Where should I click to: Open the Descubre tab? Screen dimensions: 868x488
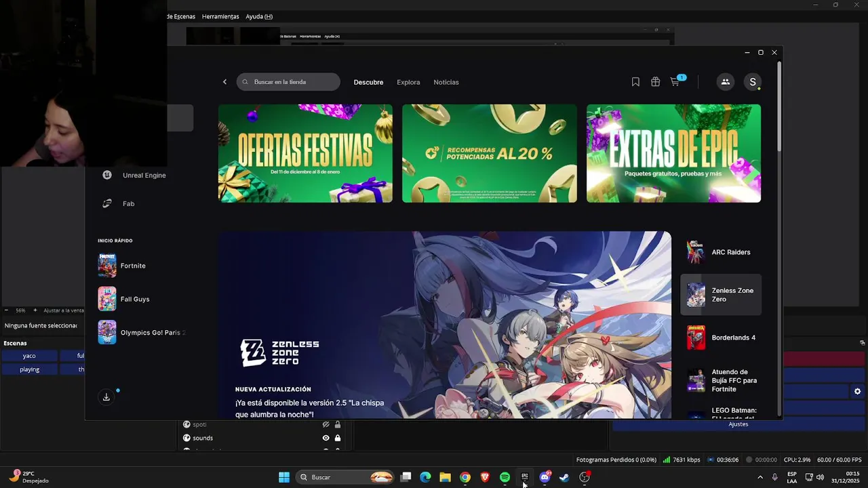(x=368, y=82)
